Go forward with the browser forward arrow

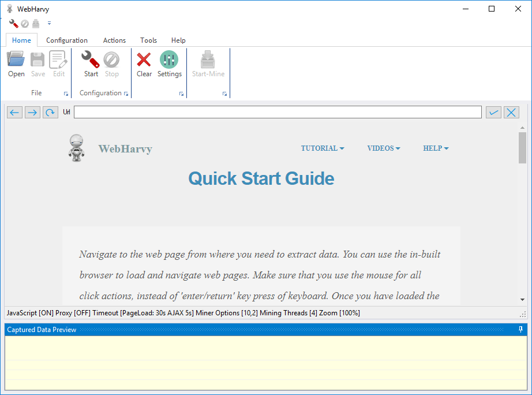(x=32, y=113)
